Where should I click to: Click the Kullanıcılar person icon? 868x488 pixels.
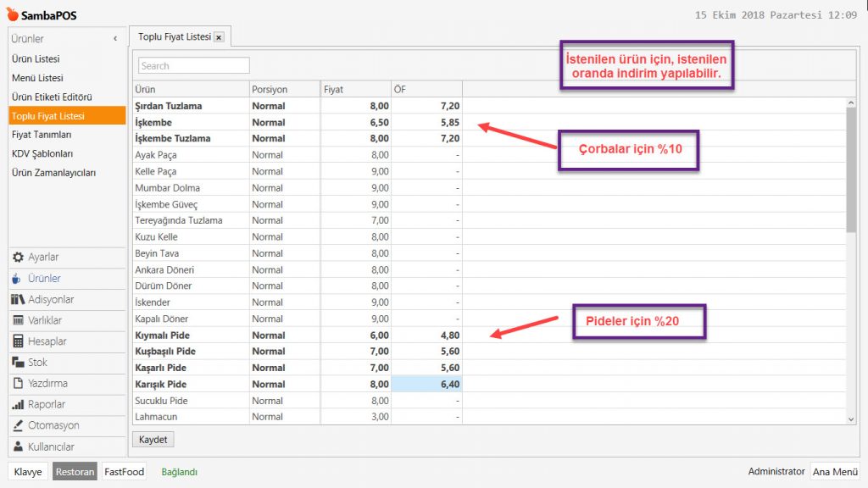(x=18, y=446)
